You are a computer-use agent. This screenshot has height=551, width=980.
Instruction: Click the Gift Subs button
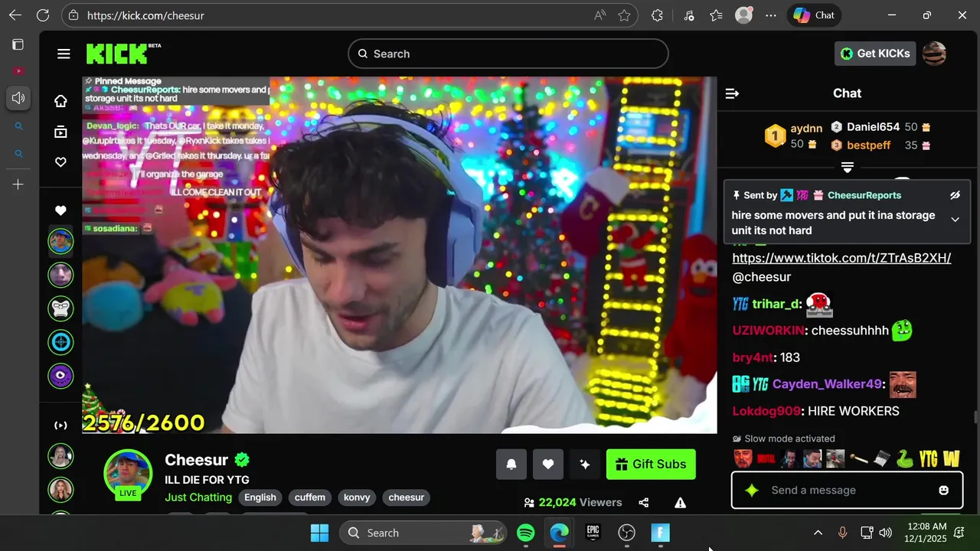(x=651, y=465)
